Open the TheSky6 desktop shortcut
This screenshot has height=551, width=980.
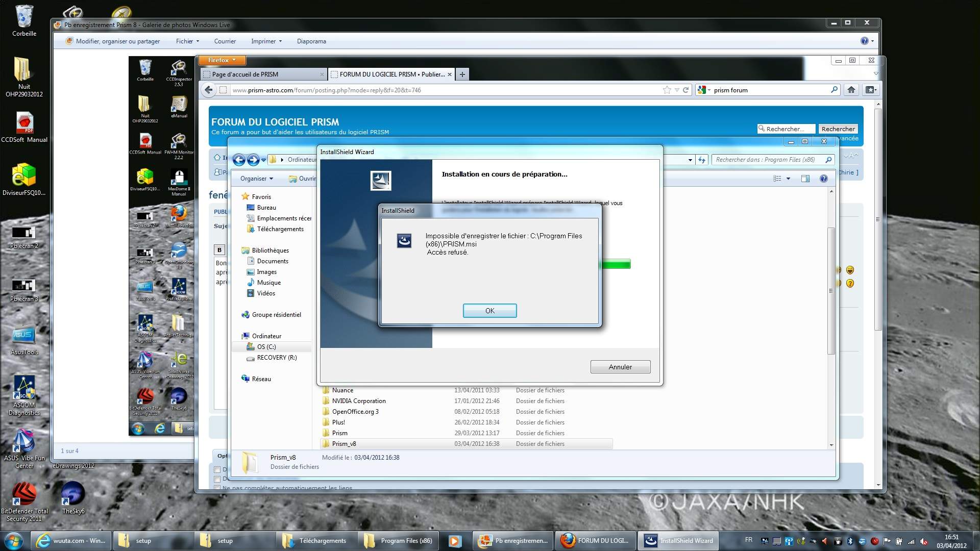(73, 494)
